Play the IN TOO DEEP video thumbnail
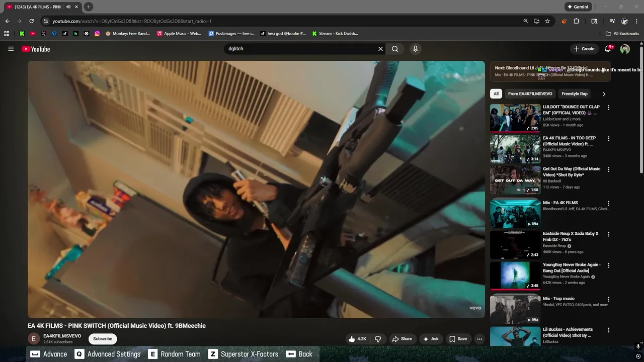The height and width of the screenshot is (362, 644). coord(515,149)
